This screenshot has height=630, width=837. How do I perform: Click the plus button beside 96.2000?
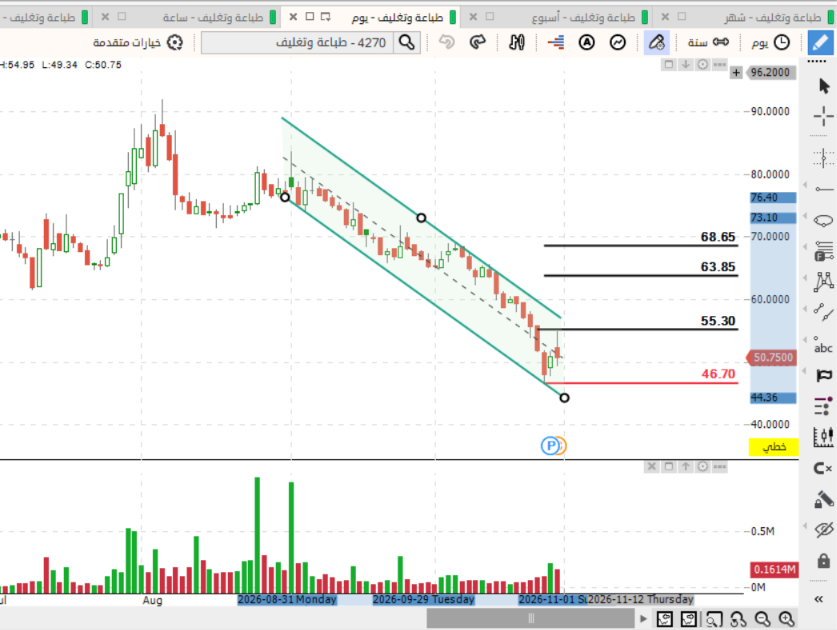[x=736, y=72]
